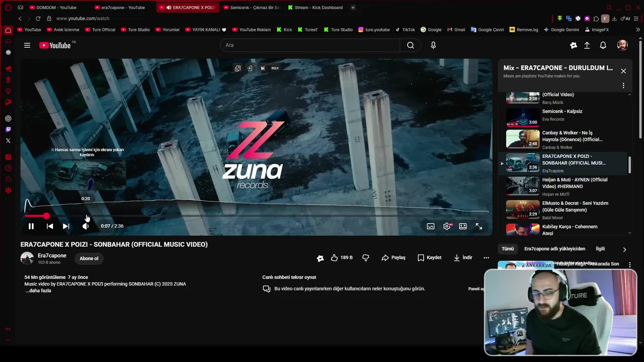Open the Opera easy setup menu

pyautogui.click(x=636, y=19)
